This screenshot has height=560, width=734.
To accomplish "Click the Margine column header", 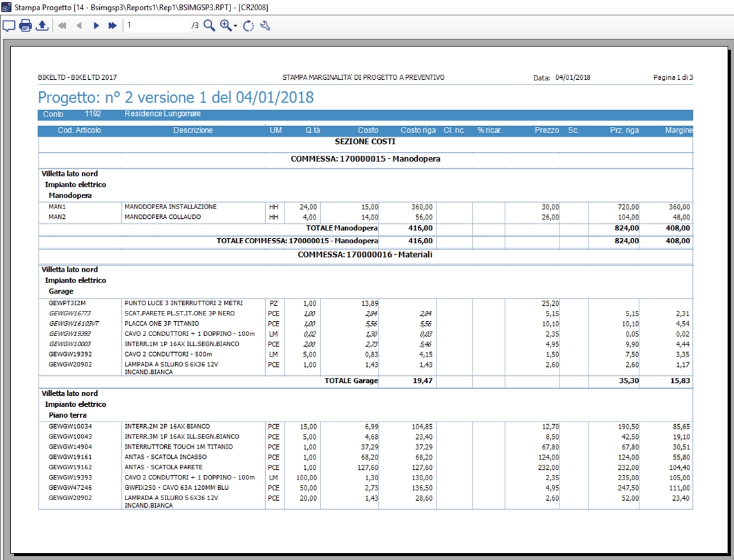I will [x=678, y=131].
